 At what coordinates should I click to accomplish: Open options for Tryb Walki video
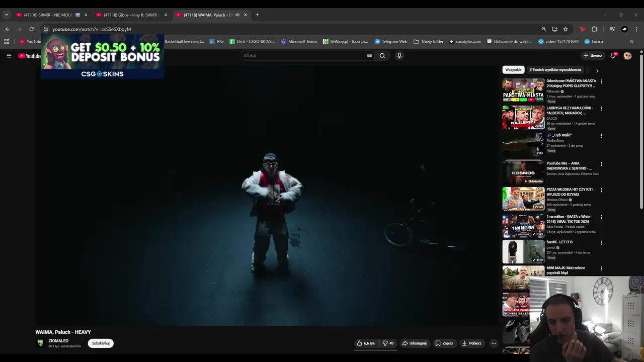tap(601, 136)
